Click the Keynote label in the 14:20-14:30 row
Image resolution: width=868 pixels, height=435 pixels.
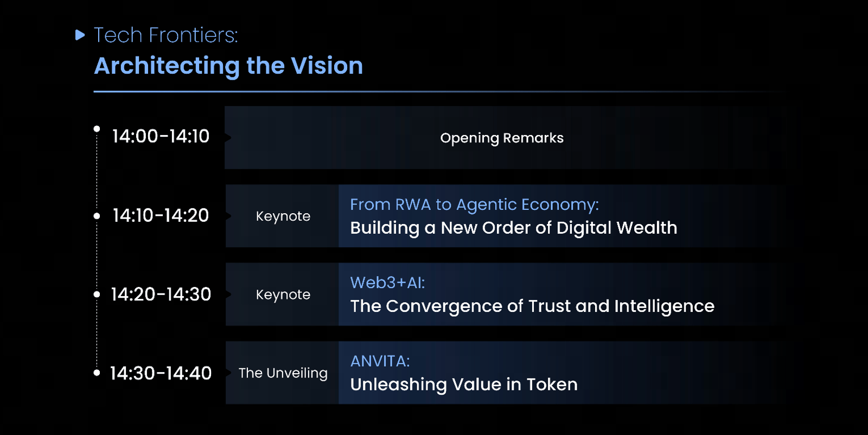(x=283, y=295)
